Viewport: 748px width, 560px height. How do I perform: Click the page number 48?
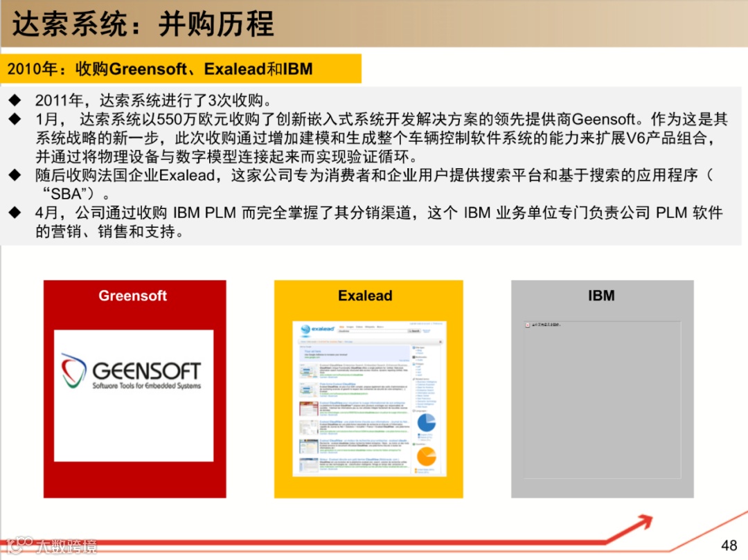(x=729, y=545)
